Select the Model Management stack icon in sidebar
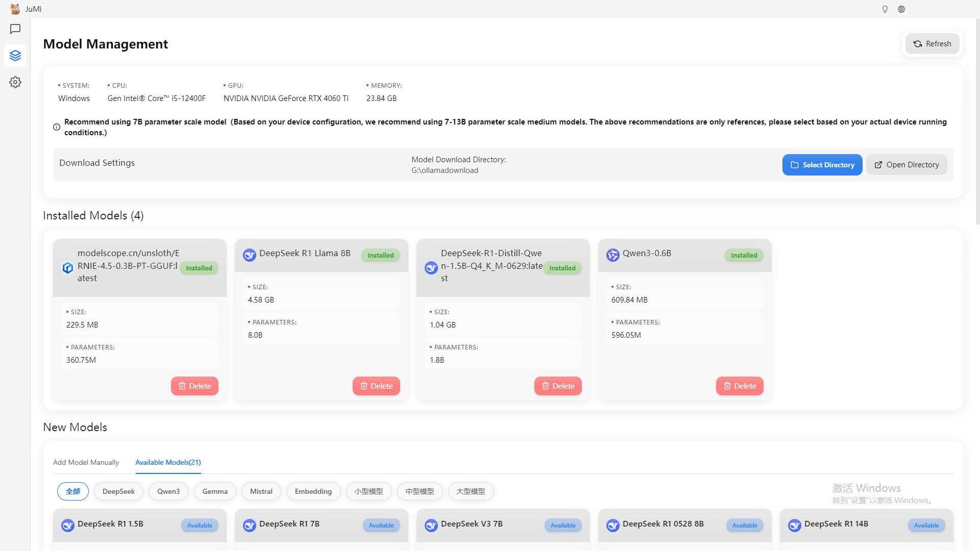Viewport: 980px width, 551px height. click(15, 56)
